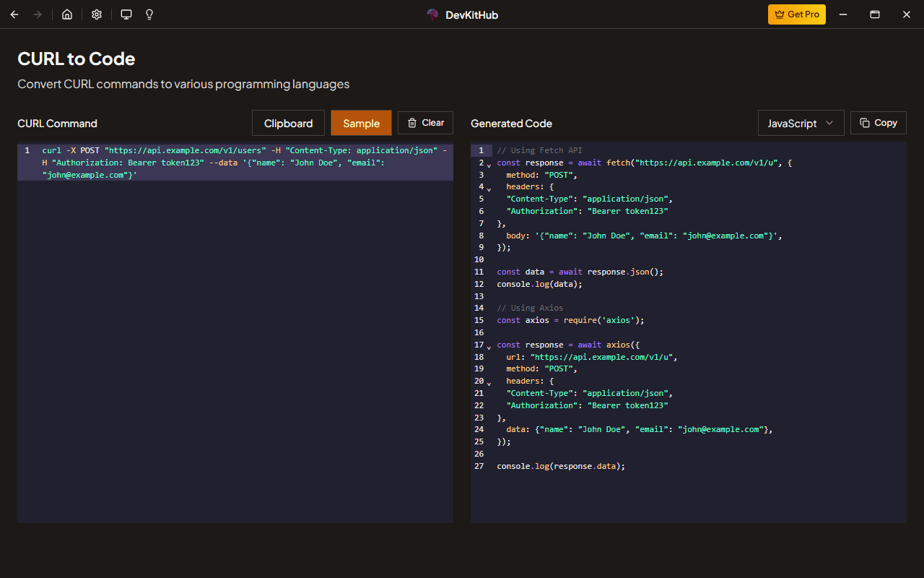Click the 'console.log(response.data);' line
Screen dimensions: 924x578
pyautogui.click(x=561, y=466)
